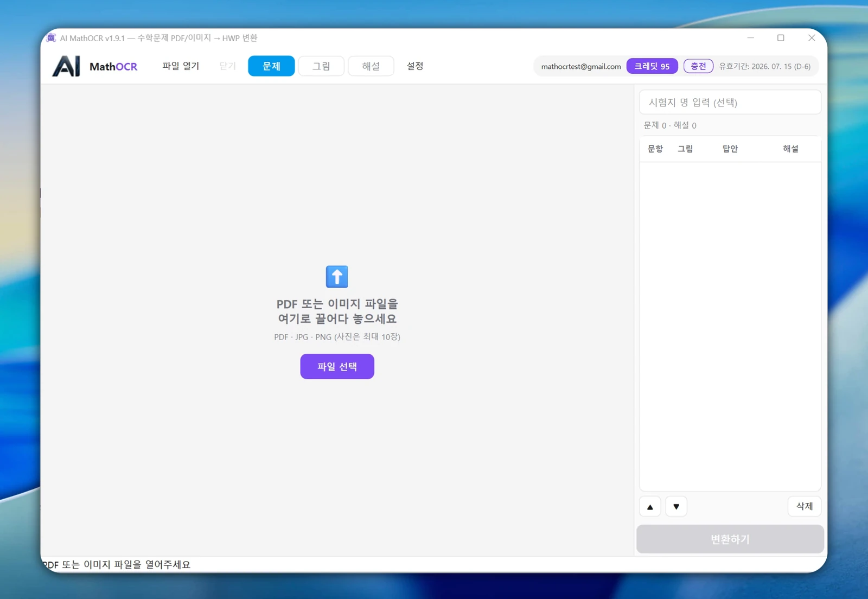Maximize the MathOCR window
This screenshot has width=868, height=599.
[x=781, y=38]
